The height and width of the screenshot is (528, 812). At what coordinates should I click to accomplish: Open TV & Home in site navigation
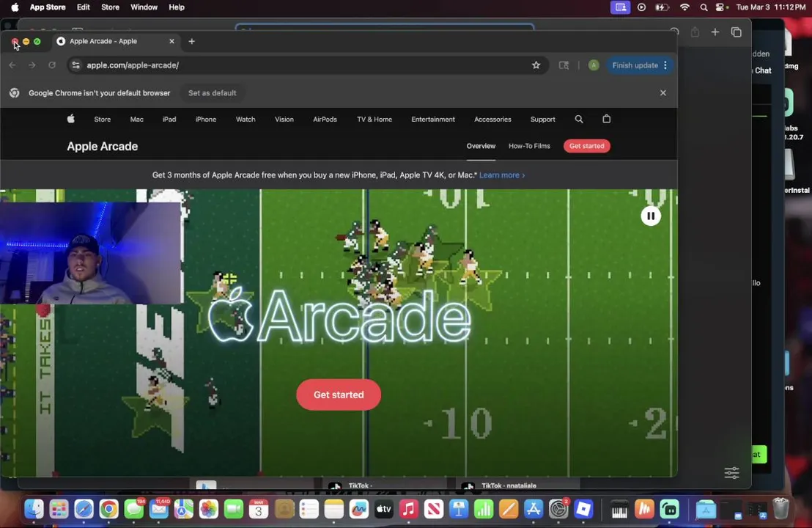pyautogui.click(x=374, y=120)
